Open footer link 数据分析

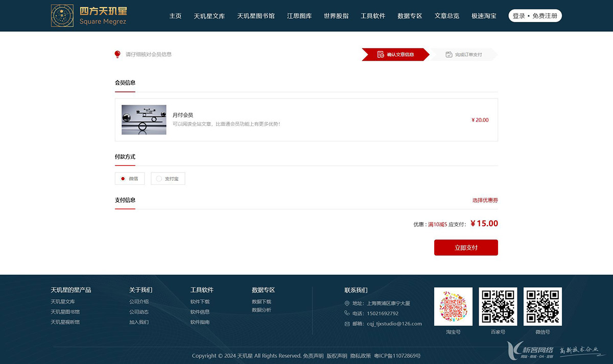(262, 310)
